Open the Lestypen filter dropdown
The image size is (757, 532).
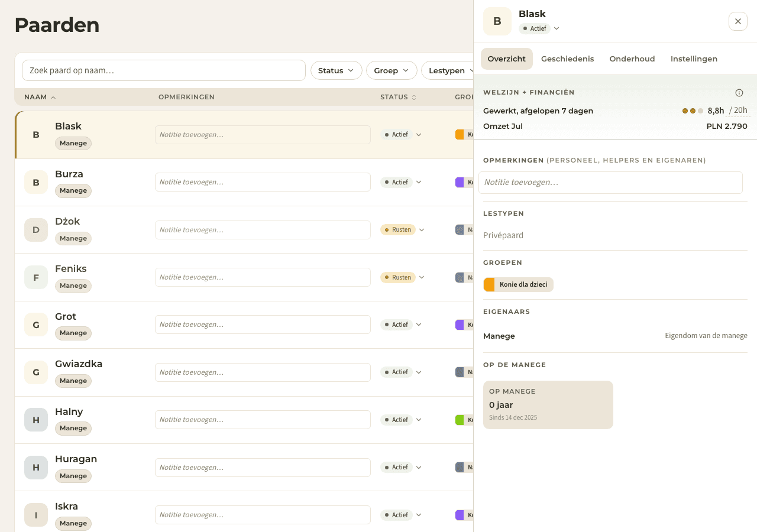coord(448,70)
